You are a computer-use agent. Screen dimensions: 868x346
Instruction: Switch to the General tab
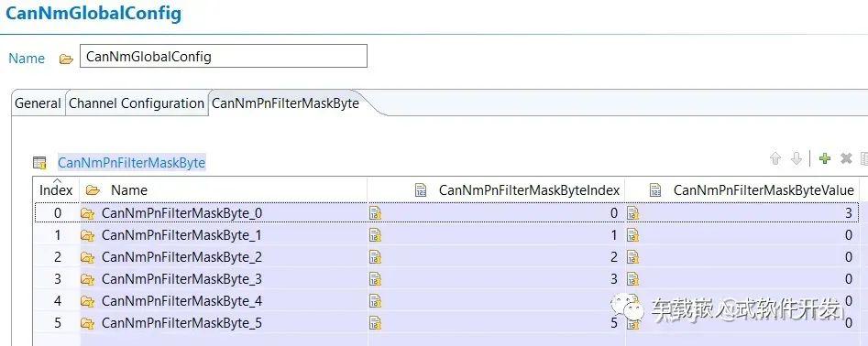tap(38, 103)
